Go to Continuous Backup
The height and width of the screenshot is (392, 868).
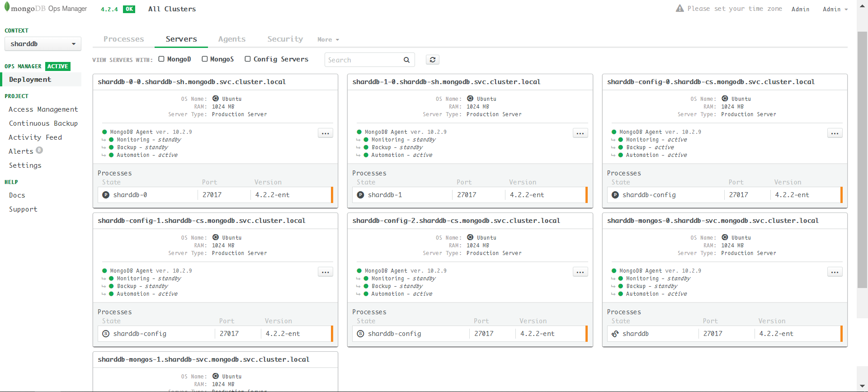click(43, 123)
